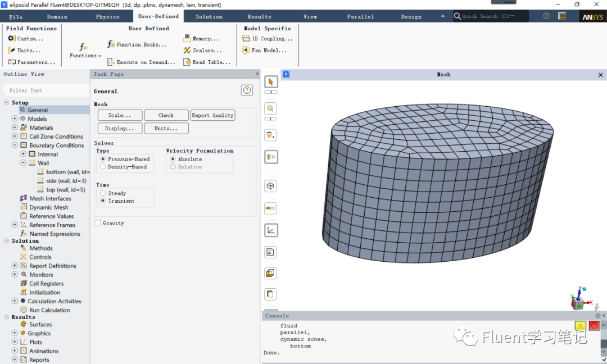The width and height of the screenshot is (607, 364).
Task: Switch to the Physics ribbon tab
Action: (107, 17)
